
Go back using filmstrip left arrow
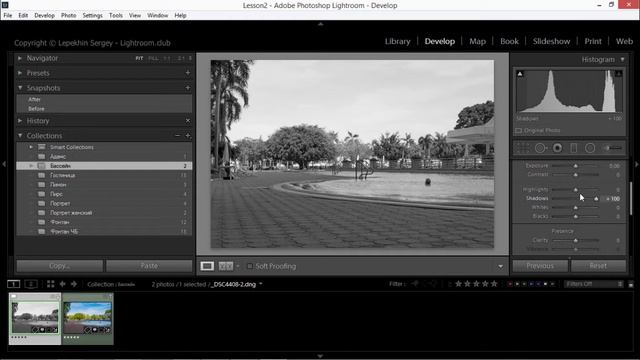(62, 284)
